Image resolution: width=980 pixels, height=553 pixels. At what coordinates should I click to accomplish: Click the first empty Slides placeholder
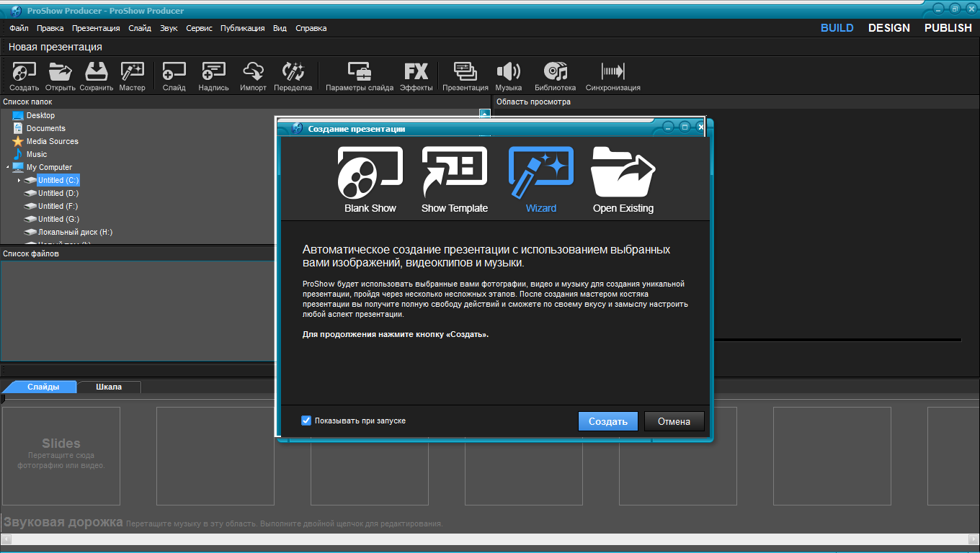point(61,456)
